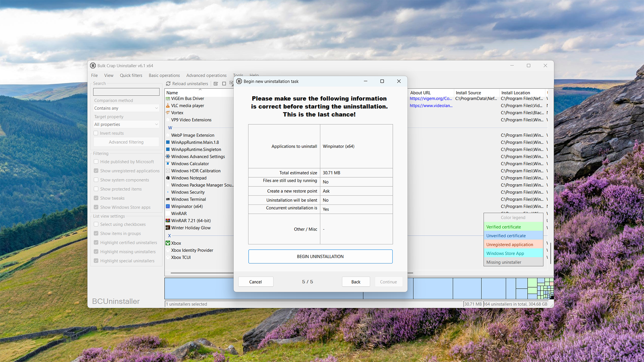Click the Reload uninstallers refresh icon

click(x=168, y=84)
